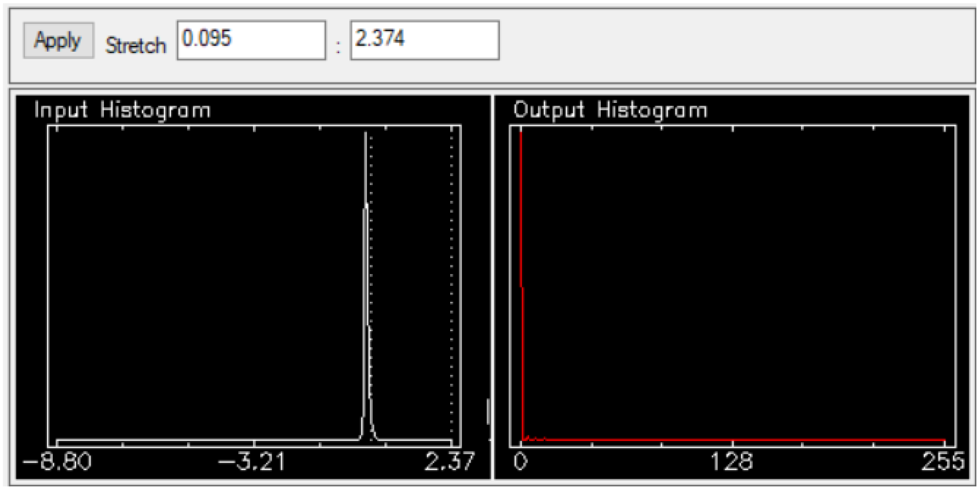Viewport: 980px width, 490px height.
Task: Click the 0 label on output axis
Action: point(521,461)
